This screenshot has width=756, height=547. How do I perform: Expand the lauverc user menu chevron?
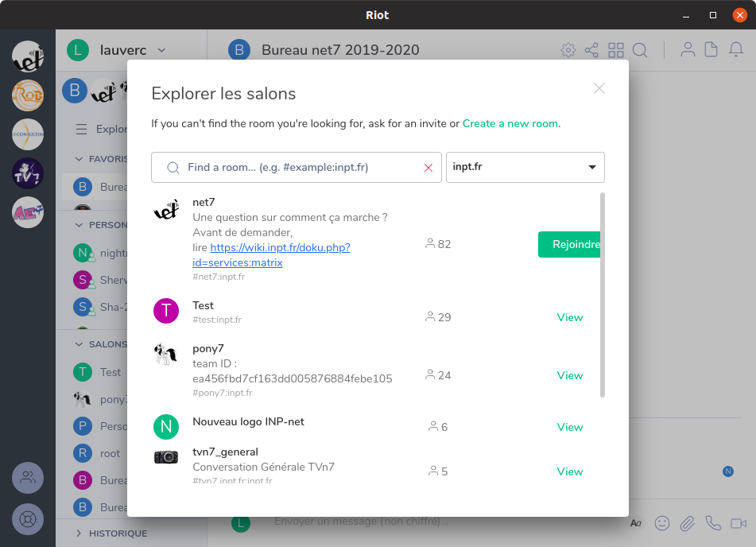162,50
